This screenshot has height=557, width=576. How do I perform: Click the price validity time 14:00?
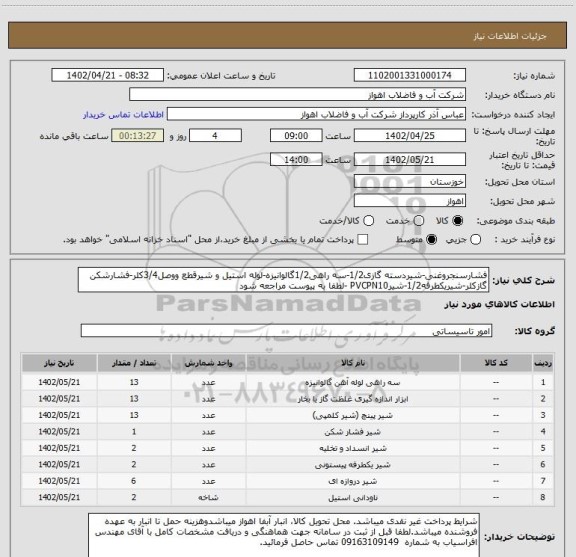pyautogui.click(x=296, y=159)
